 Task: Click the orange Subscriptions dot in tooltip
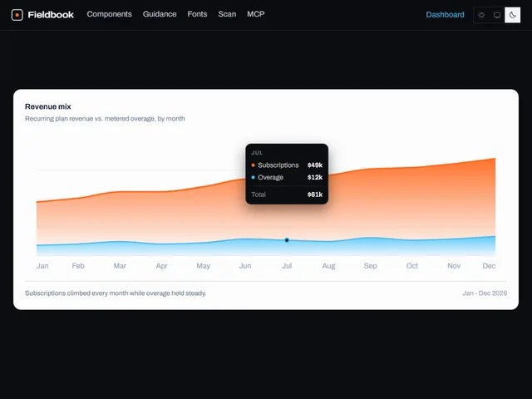(x=253, y=165)
